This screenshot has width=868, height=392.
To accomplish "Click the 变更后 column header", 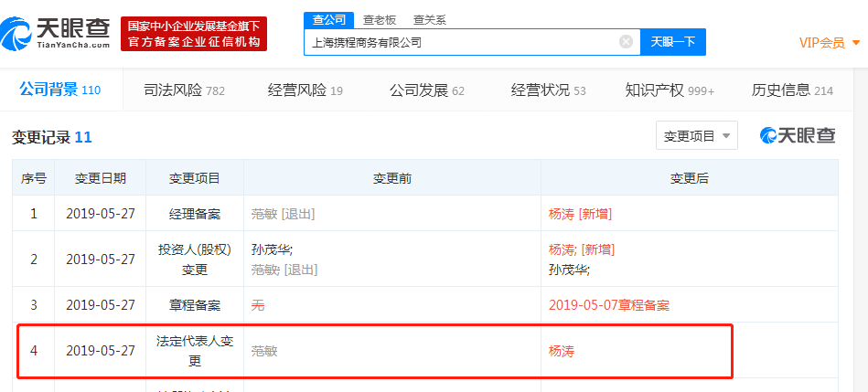I will pyautogui.click(x=690, y=178).
